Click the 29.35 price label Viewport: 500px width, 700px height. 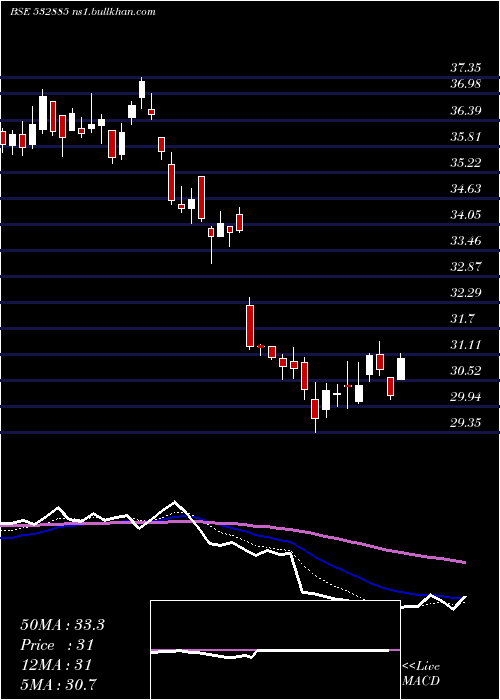tap(465, 423)
